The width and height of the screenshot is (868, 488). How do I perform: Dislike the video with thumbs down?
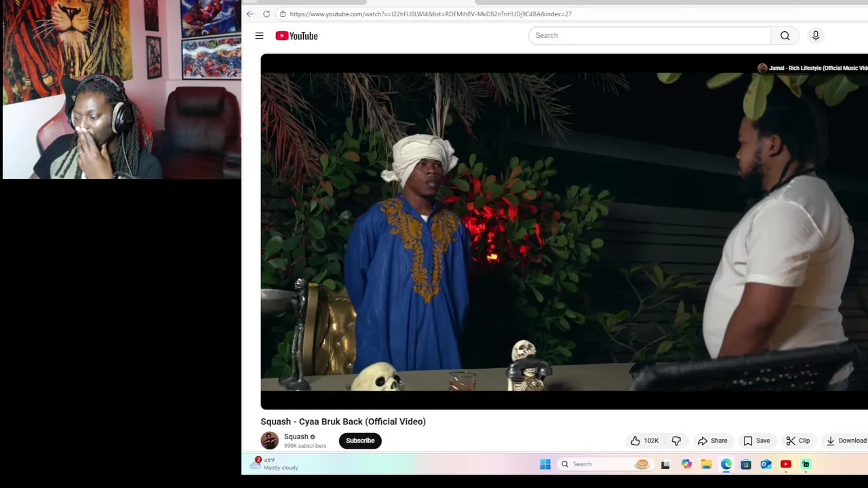coord(676,441)
